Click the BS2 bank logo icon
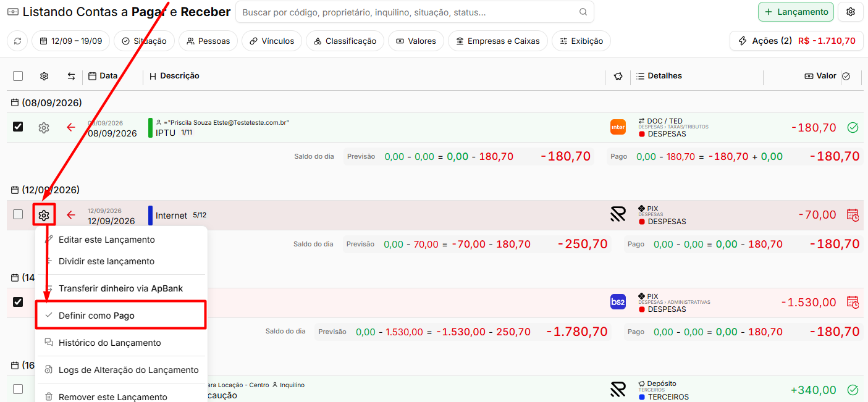 coord(618,302)
